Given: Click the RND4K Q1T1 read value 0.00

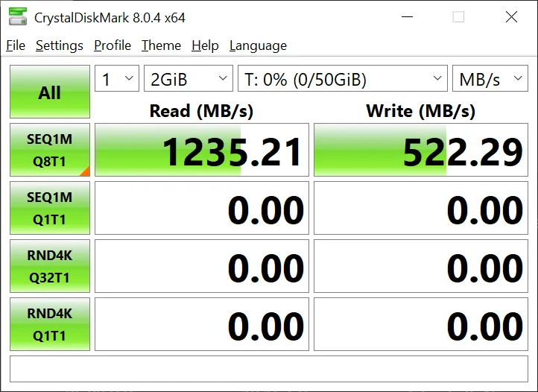Looking at the screenshot, I should pyautogui.click(x=202, y=324).
